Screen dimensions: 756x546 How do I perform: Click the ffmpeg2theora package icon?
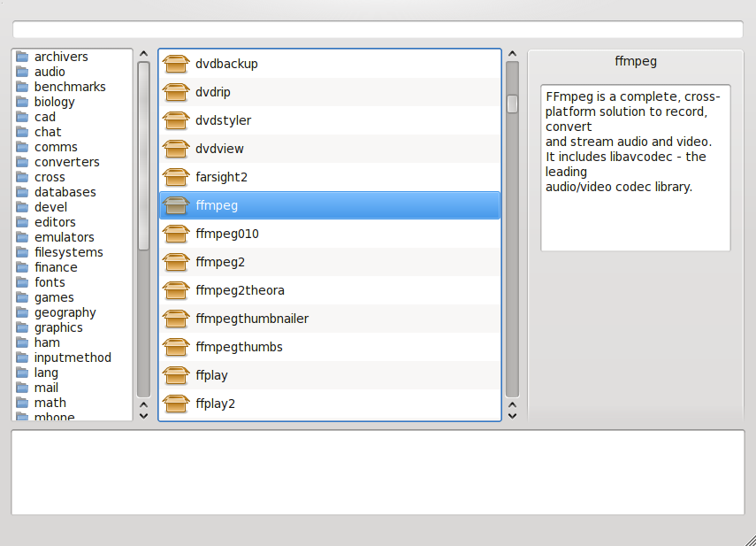[x=175, y=290]
